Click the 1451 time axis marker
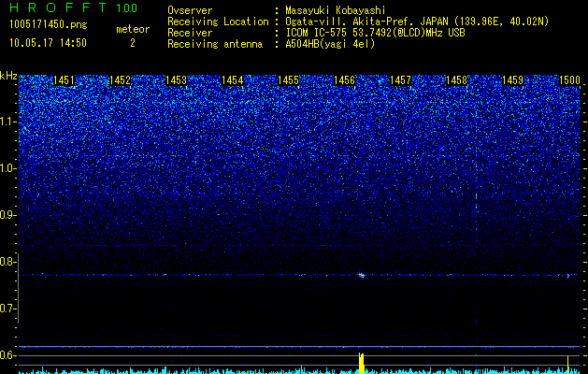The image size is (588, 374). 64,80
